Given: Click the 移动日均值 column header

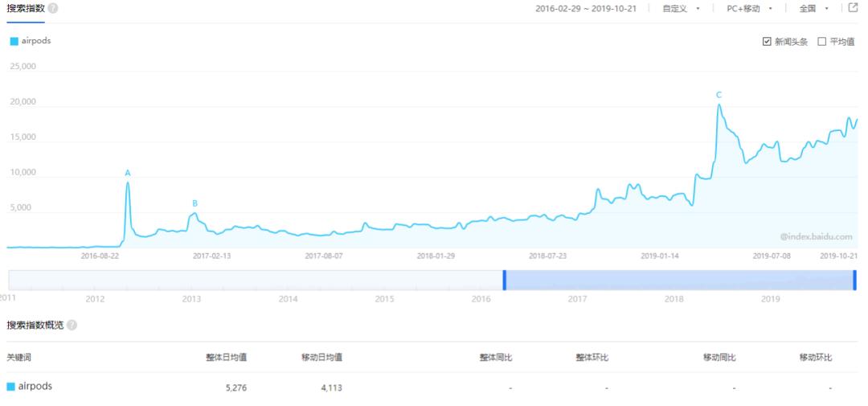Looking at the screenshot, I should click(321, 358).
